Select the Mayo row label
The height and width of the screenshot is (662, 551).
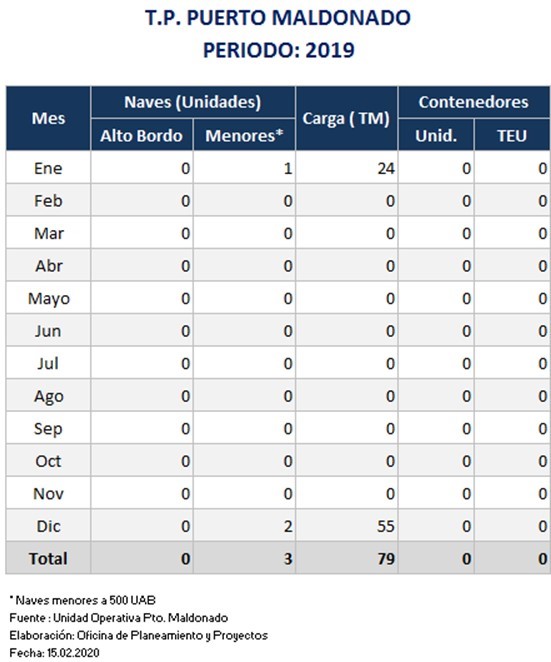click(48, 298)
